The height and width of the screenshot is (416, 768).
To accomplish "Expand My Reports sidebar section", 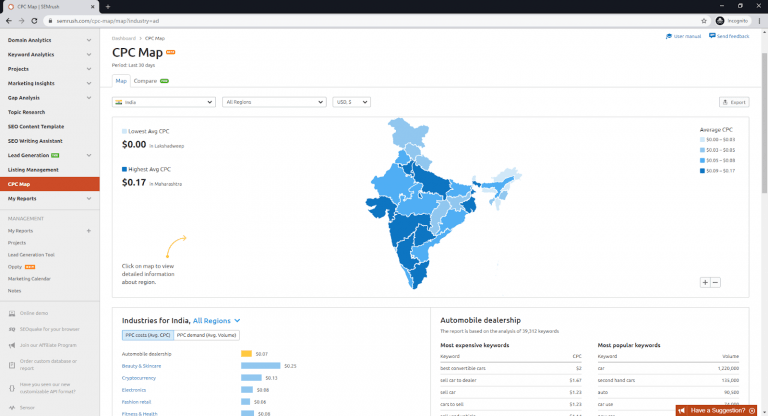I will point(49,198).
